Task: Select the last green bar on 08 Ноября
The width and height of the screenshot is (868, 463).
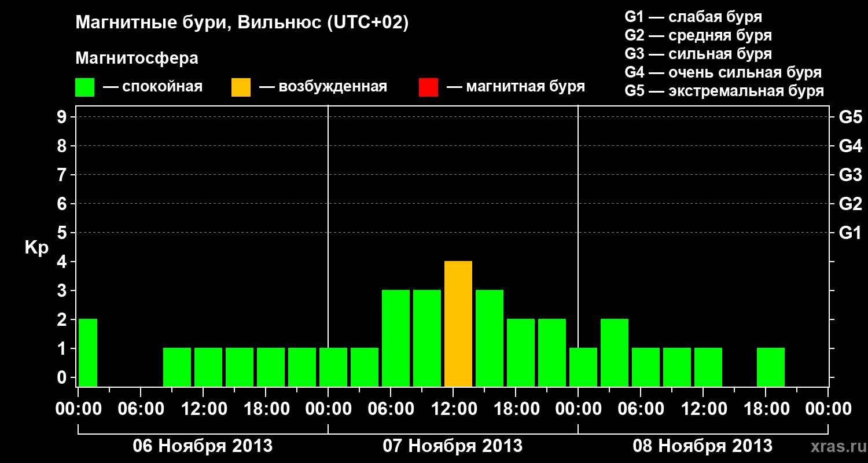Action: click(771, 367)
